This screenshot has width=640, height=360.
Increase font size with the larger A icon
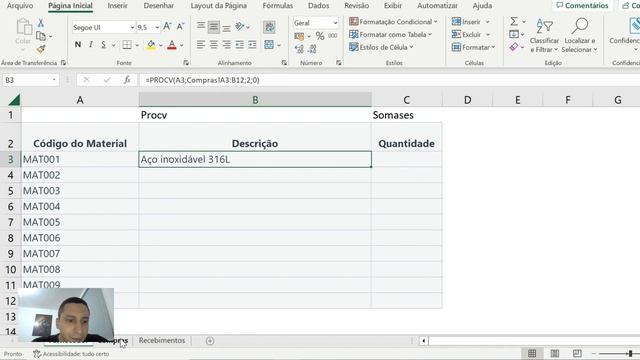[167, 27]
